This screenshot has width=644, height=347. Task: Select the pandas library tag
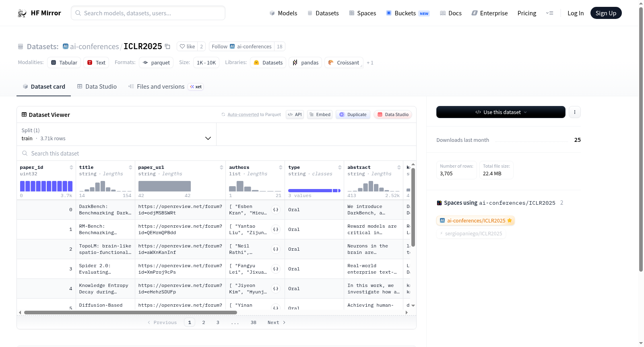pos(305,63)
